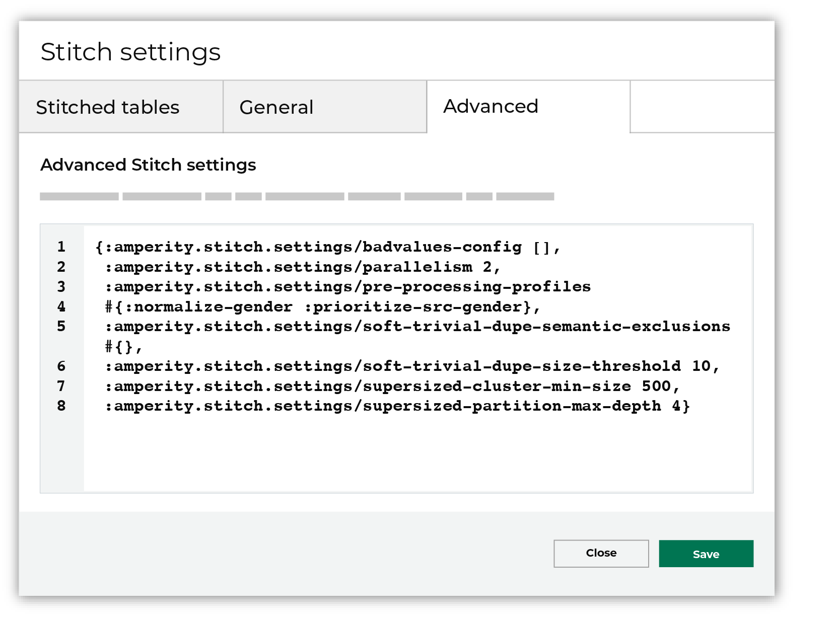Click the normalize-gender prioritize-src-gender line
Screen dimensions: 840x617
point(322,306)
